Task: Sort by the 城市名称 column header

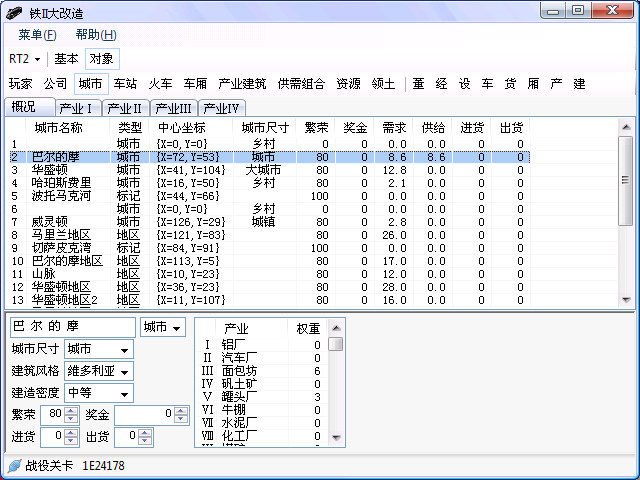Action: coord(68,128)
